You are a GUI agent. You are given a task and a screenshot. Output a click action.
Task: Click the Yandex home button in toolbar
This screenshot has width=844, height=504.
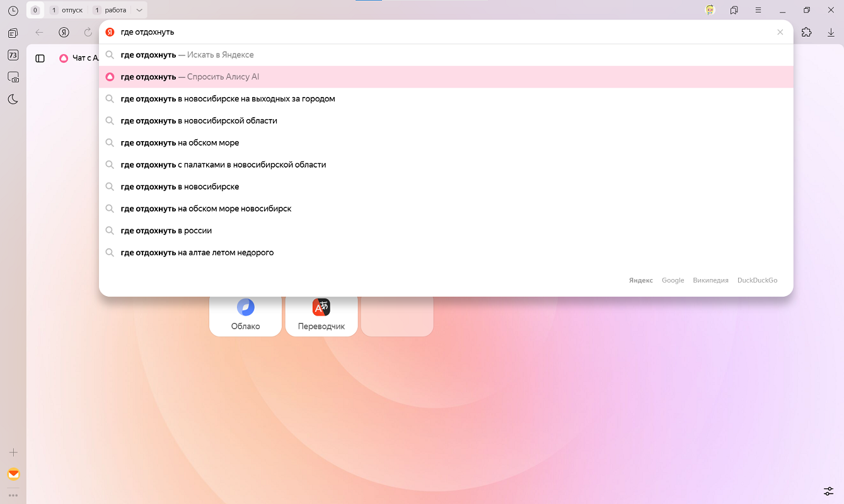coord(64,33)
